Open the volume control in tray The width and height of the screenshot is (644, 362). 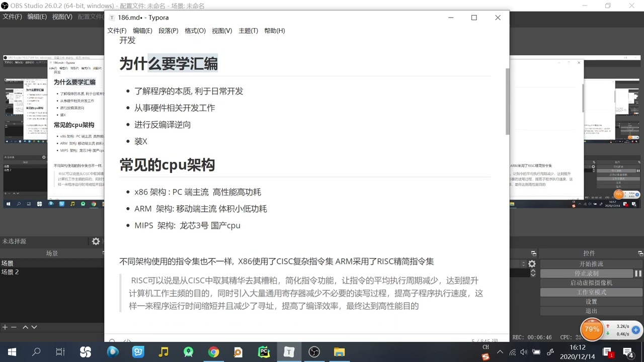tap(524, 352)
